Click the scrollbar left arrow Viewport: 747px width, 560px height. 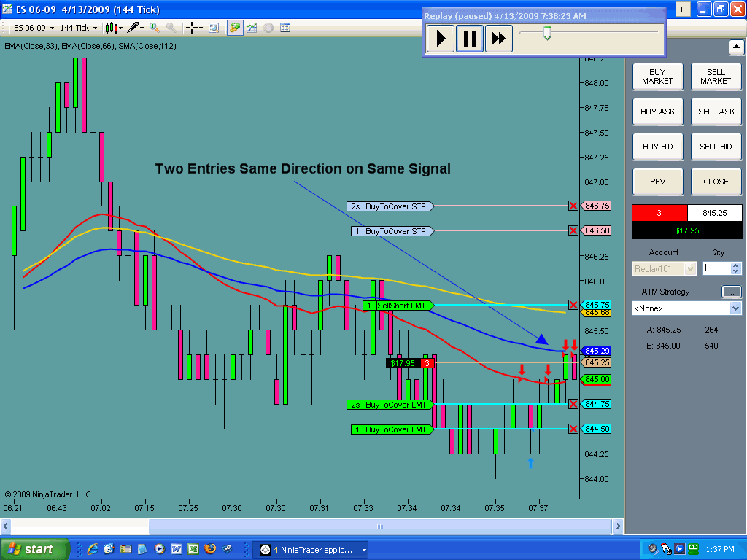point(6,526)
